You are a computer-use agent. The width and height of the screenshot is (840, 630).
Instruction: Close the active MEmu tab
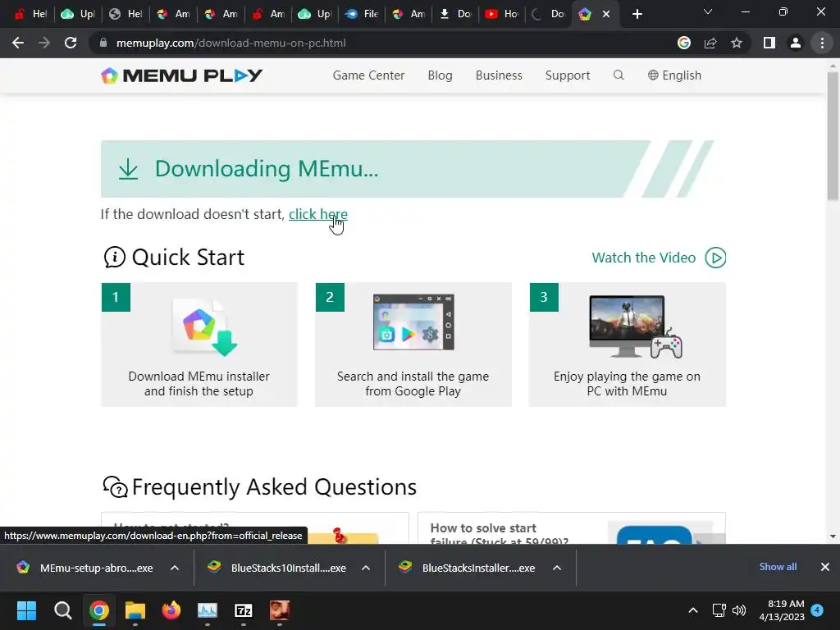click(x=606, y=14)
